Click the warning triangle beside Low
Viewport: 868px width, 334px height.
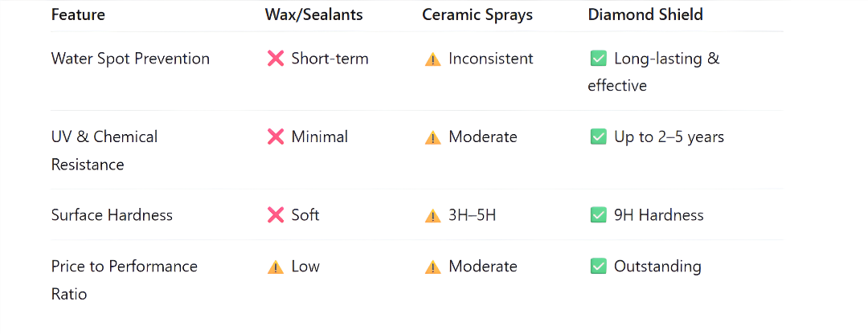coord(275,267)
